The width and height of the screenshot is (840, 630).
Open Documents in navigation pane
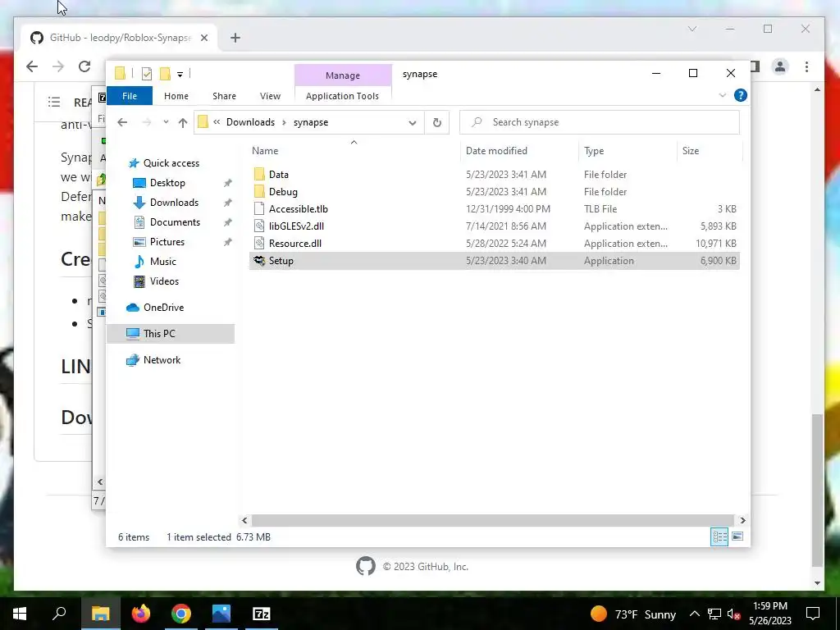[175, 222]
